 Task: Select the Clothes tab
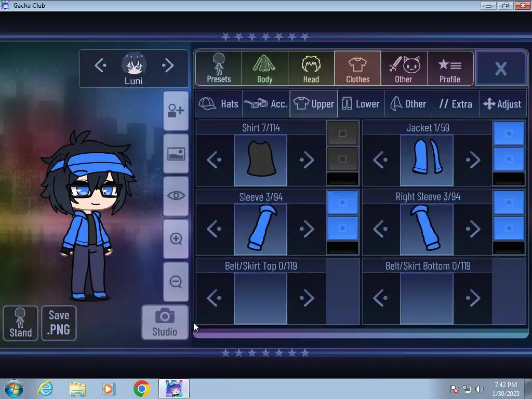coord(357,68)
